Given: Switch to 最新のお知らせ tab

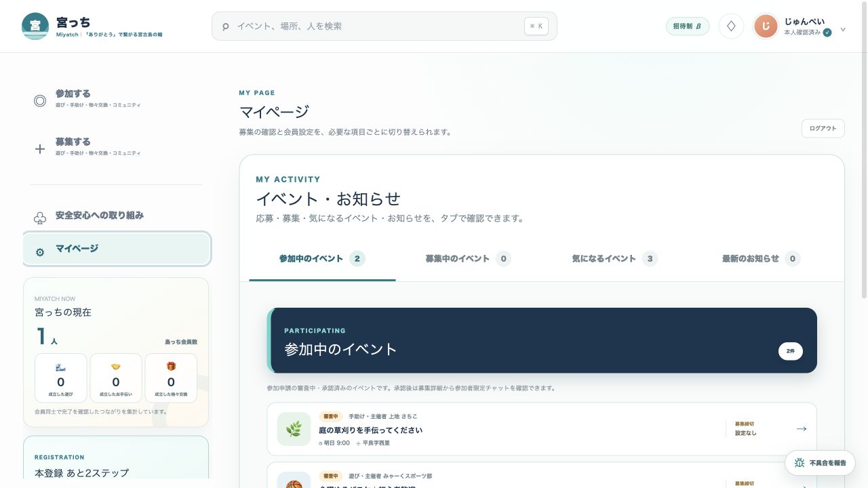Looking at the screenshot, I should click(761, 258).
